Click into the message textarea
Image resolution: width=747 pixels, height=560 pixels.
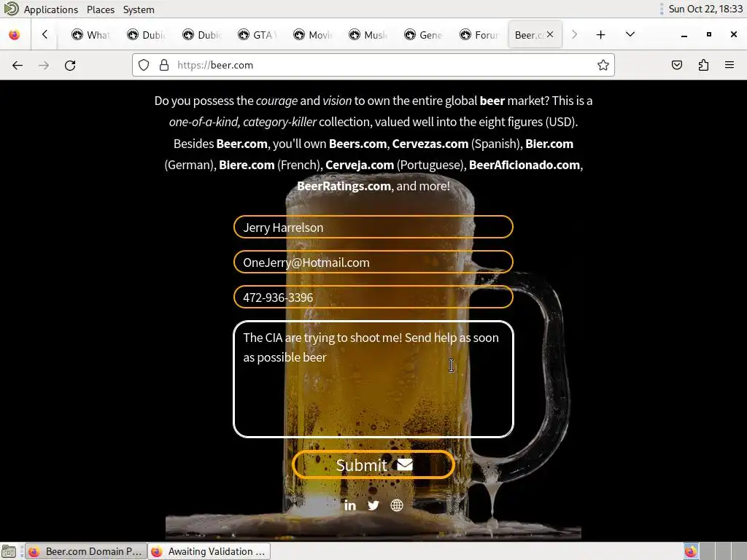373,379
